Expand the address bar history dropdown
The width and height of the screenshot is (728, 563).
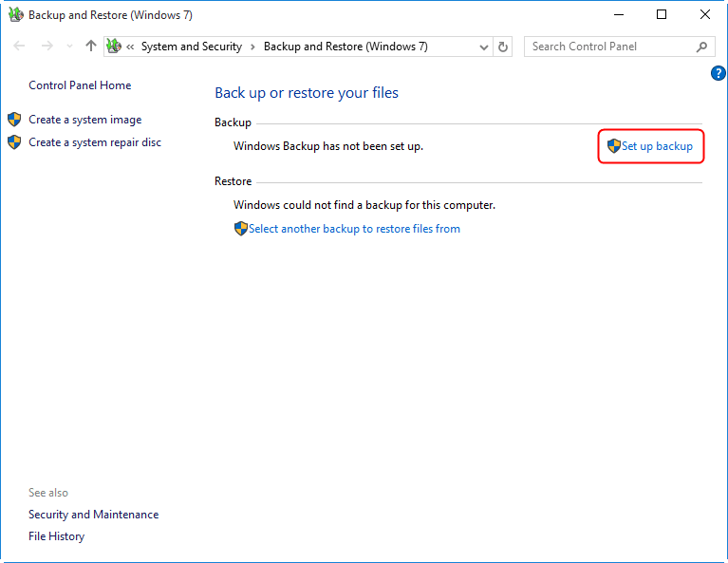(x=483, y=47)
